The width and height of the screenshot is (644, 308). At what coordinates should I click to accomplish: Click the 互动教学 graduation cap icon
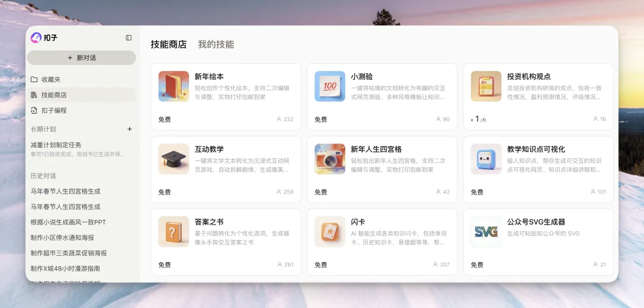click(x=174, y=158)
